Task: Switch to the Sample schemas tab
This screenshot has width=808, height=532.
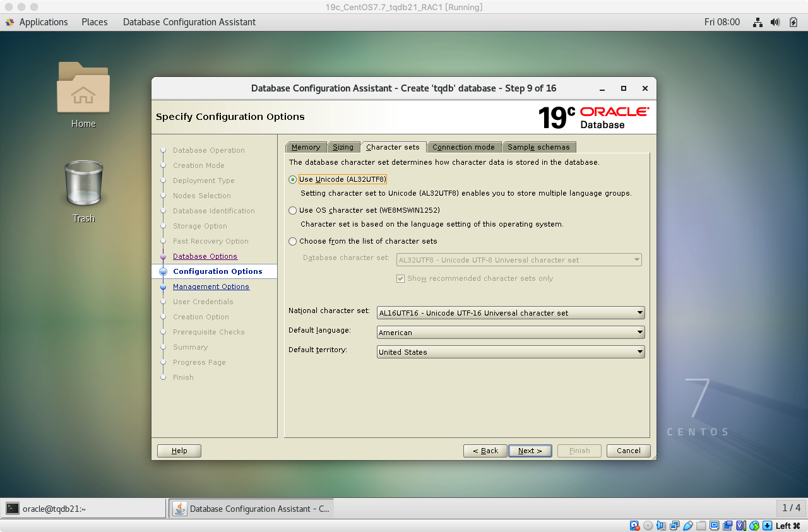Action: coord(538,147)
